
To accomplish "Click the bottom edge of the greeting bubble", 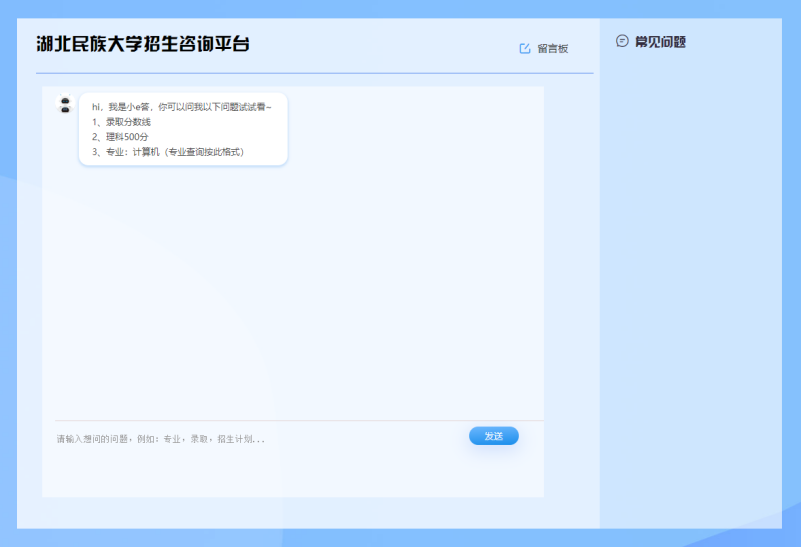I will tap(183, 164).
